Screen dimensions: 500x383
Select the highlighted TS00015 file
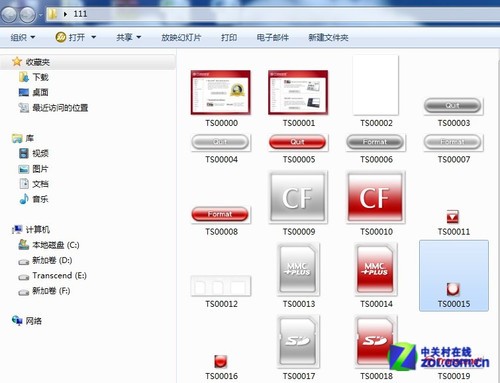click(x=454, y=276)
